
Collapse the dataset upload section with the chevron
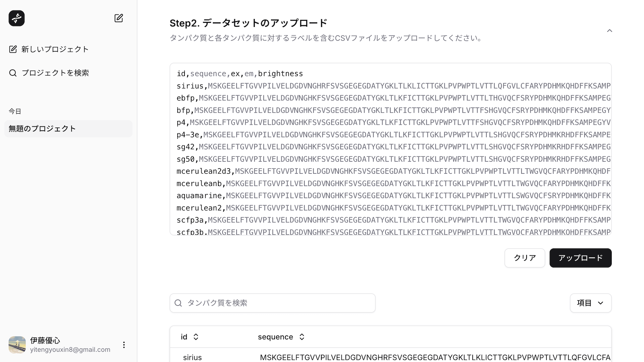pos(609,31)
